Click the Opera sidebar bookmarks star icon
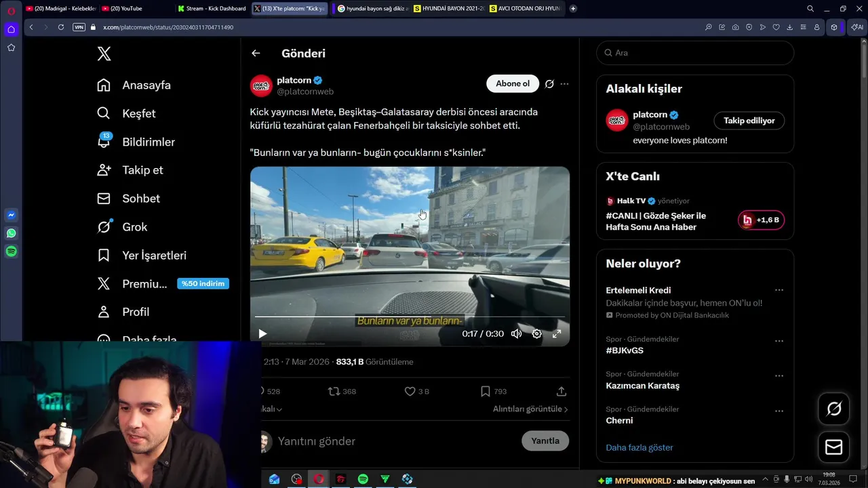The height and width of the screenshot is (488, 868). (11, 47)
